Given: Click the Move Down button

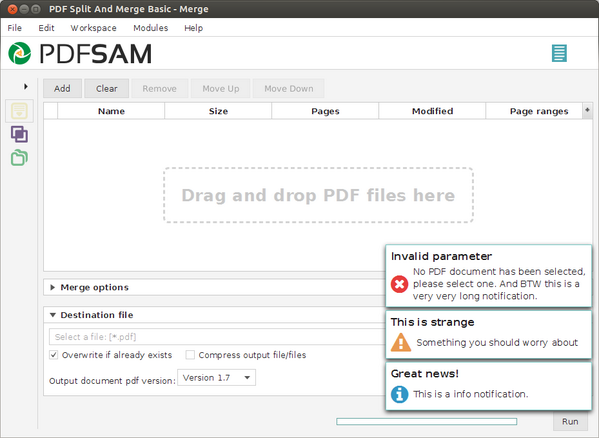Looking at the screenshot, I should (x=289, y=89).
